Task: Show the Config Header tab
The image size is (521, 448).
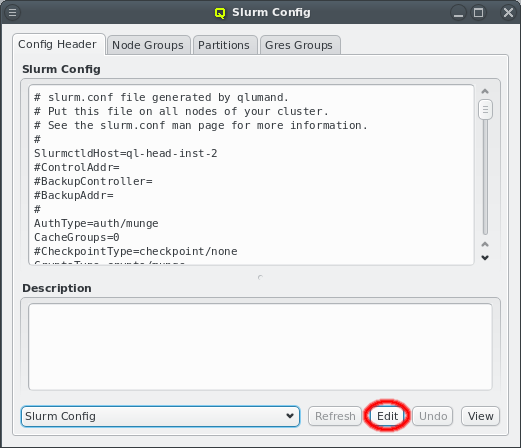Action: coord(57,44)
